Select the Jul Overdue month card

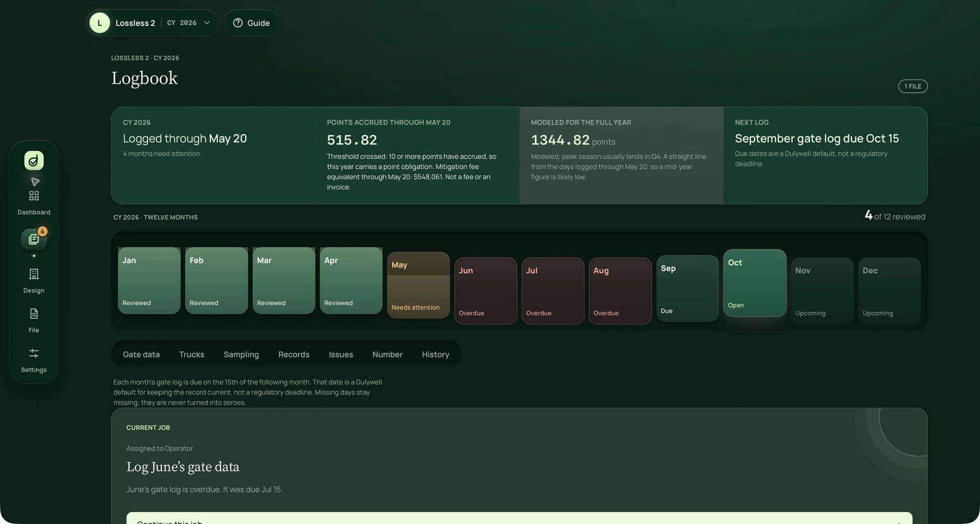coord(553,291)
